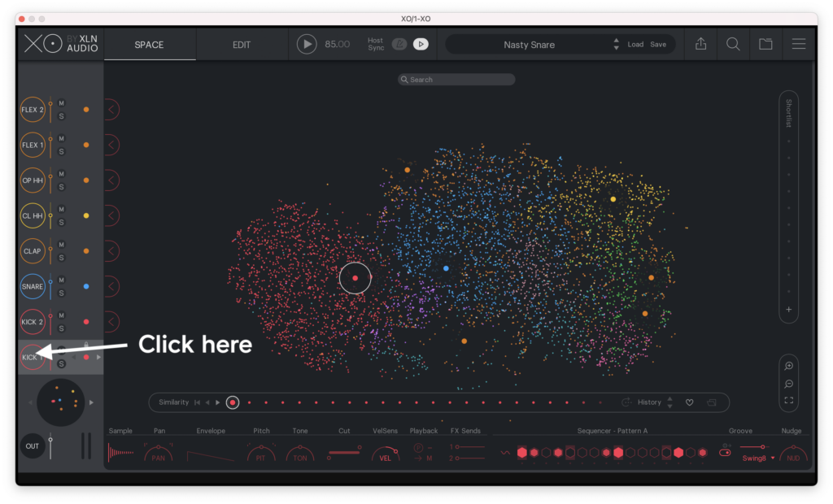Click the VEL velocity sensitivity knob
Screen dimensions: 833x504
click(385, 454)
